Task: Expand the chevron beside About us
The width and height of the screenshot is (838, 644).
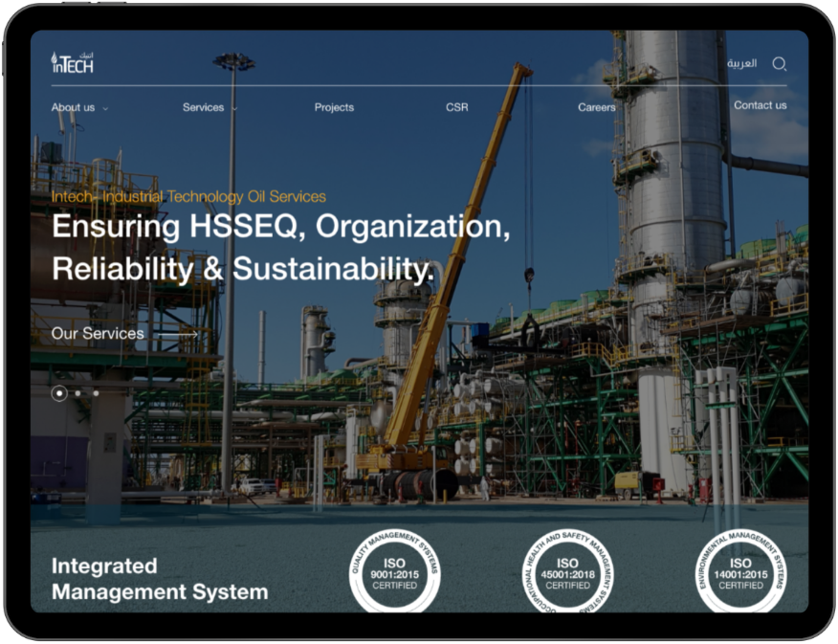Action: [105, 109]
